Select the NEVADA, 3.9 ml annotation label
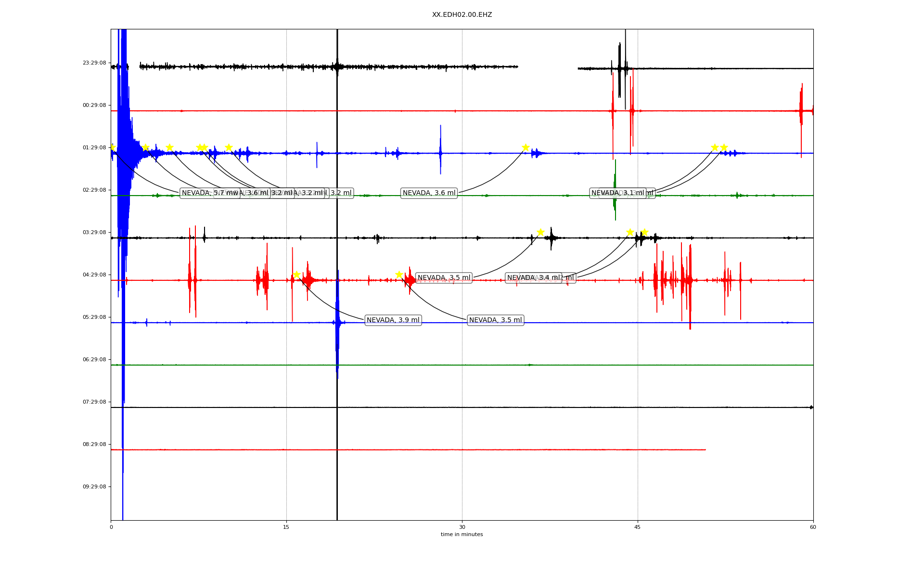The height and width of the screenshot is (578, 924). pyautogui.click(x=393, y=320)
